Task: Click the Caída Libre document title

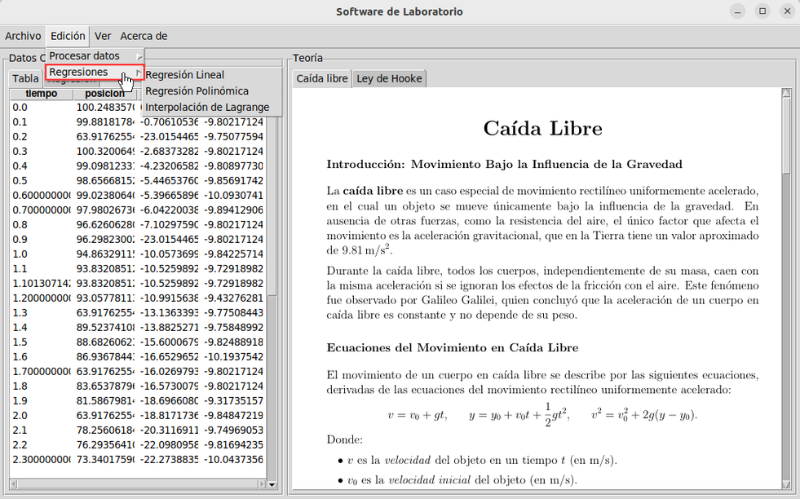Action: [542, 129]
